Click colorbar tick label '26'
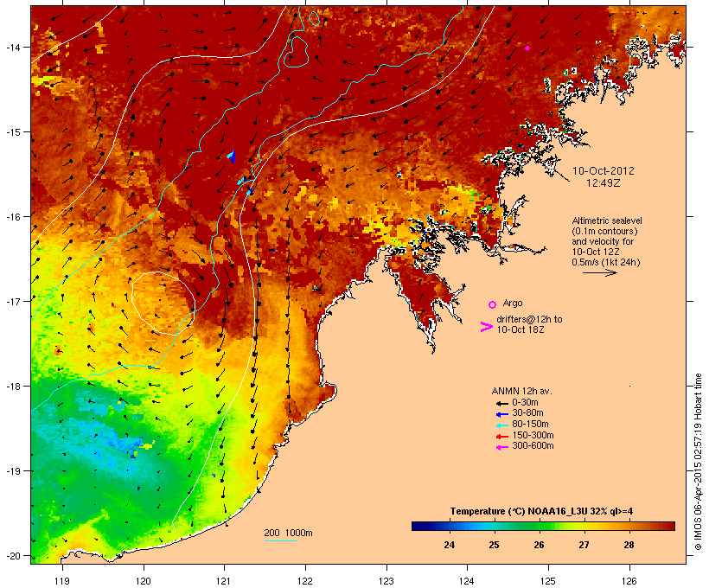 pos(539,545)
